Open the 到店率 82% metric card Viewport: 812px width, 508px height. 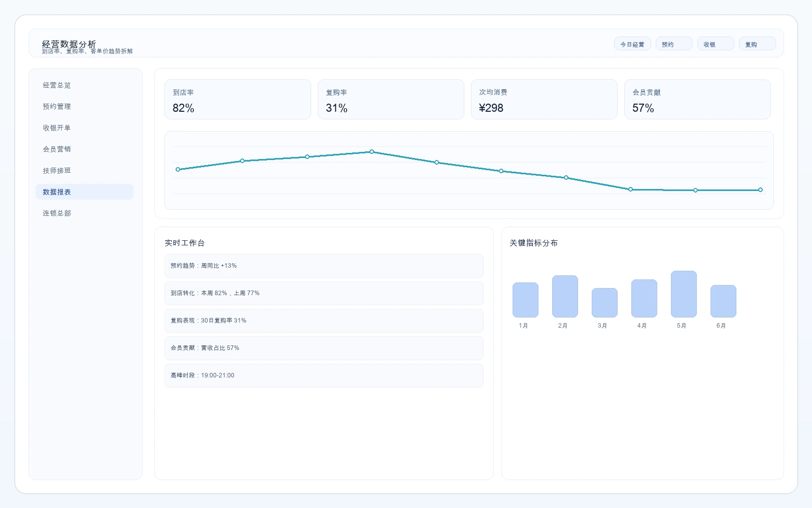point(238,100)
